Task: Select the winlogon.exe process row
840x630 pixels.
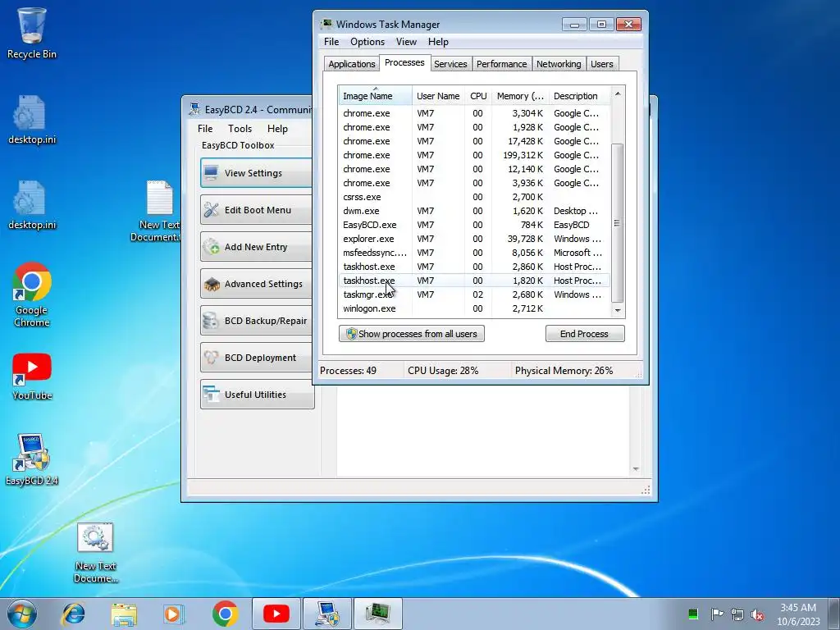Action: coord(474,308)
